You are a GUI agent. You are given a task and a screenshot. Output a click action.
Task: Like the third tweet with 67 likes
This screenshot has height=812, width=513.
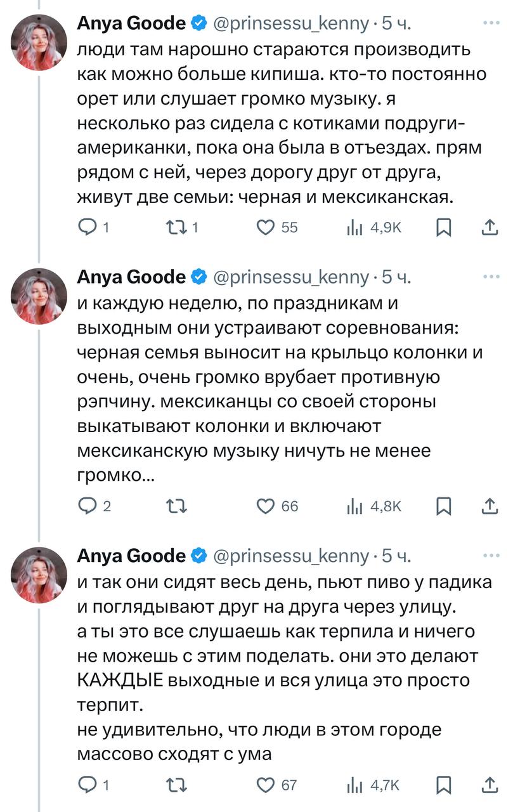(x=267, y=785)
